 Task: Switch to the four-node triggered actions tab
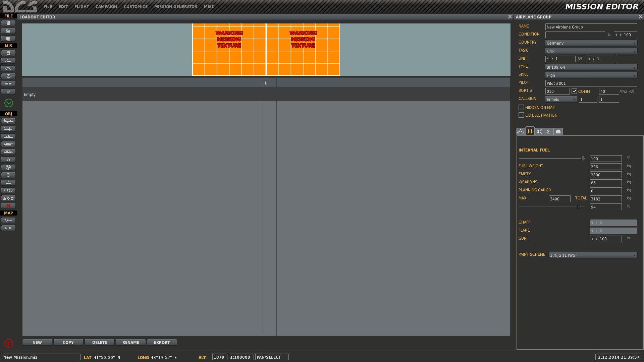tap(539, 131)
